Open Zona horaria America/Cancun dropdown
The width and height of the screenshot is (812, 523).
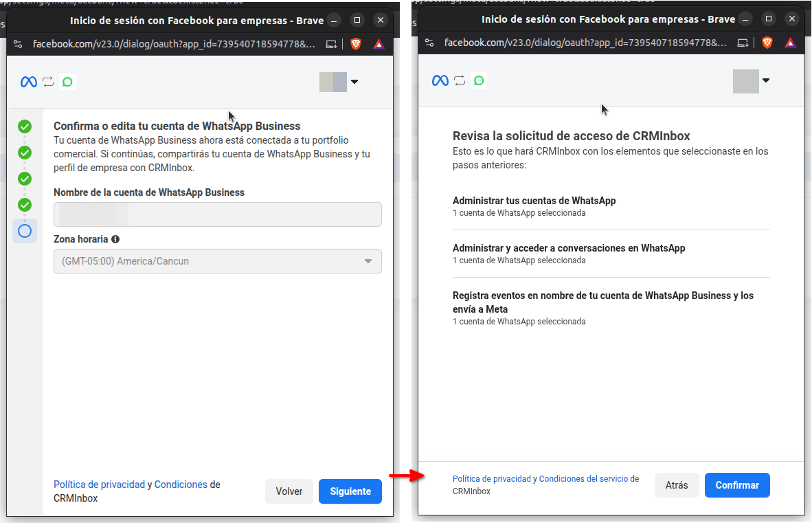tap(217, 261)
